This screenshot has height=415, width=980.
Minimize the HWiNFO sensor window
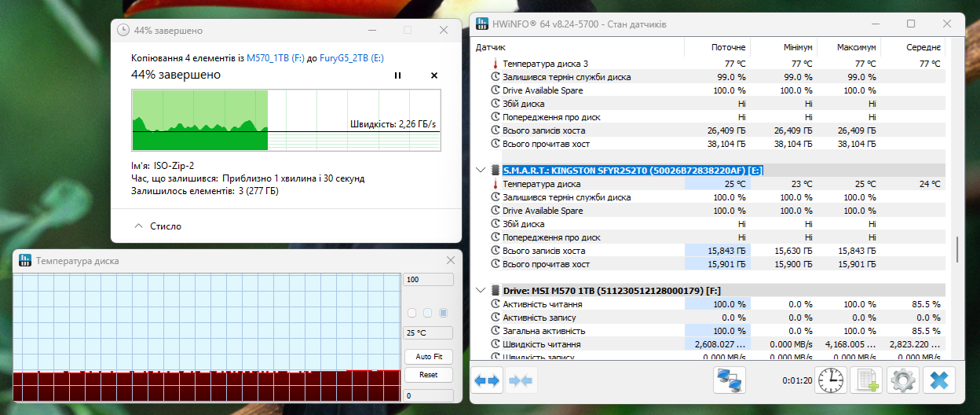(875, 24)
